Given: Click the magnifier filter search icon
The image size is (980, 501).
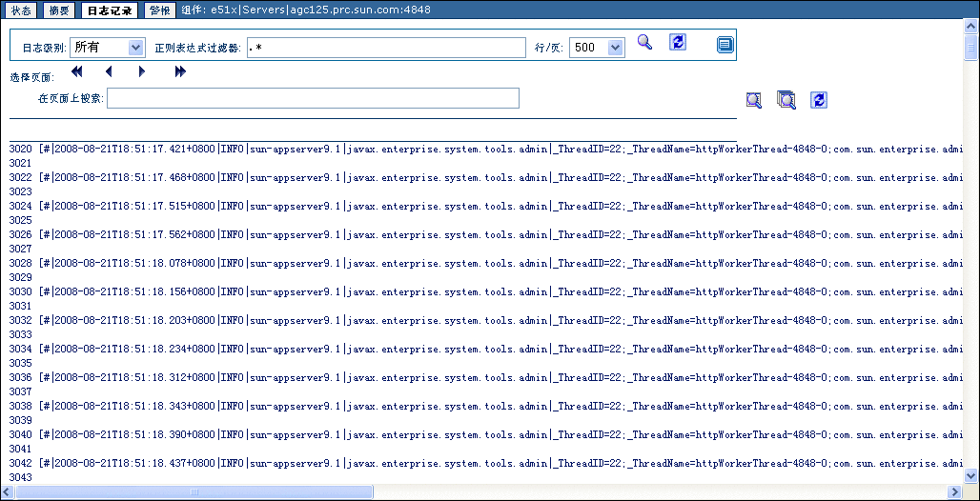Looking at the screenshot, I should pos(644,43).
